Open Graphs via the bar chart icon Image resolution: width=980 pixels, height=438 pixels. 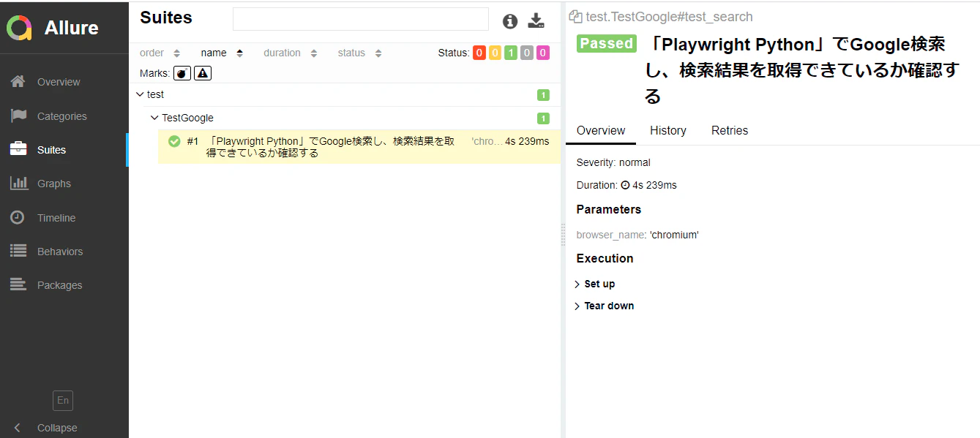pyautogui.click(x=18, y=183)
